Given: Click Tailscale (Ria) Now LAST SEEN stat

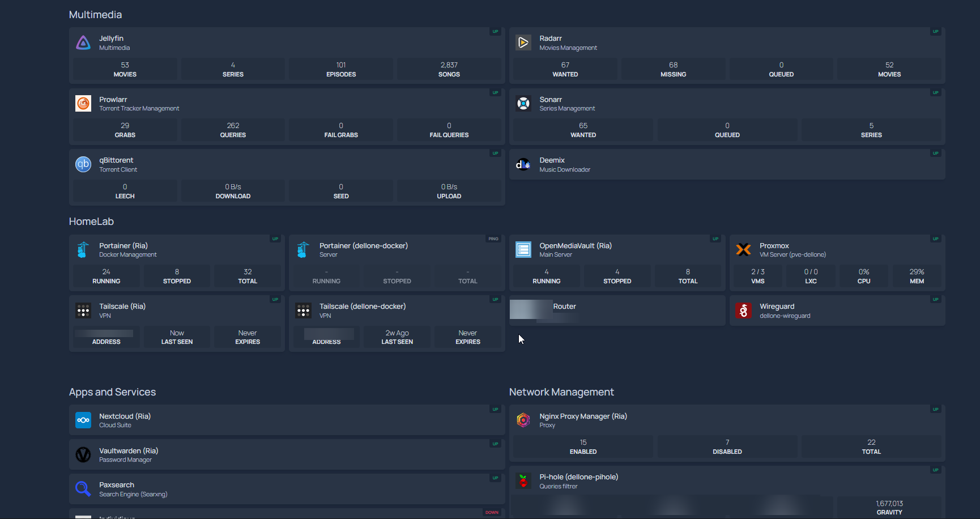Looking at the screenshot, I should 177,337.
